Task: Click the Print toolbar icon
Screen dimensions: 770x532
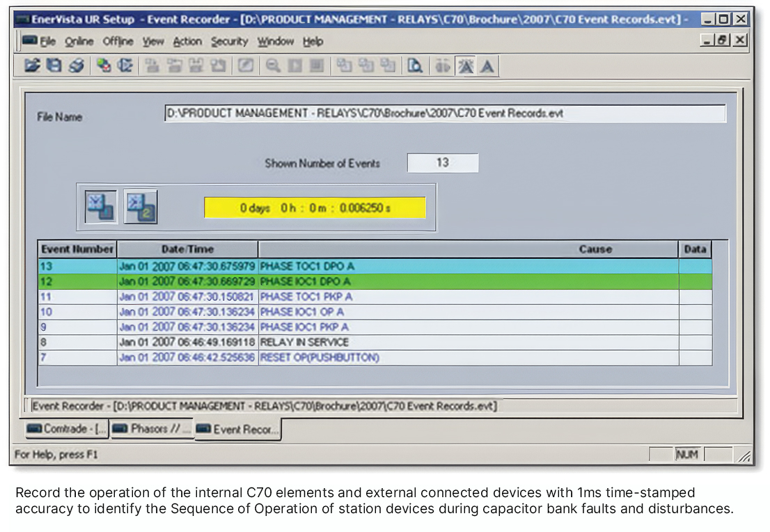Action: (76, 65)
